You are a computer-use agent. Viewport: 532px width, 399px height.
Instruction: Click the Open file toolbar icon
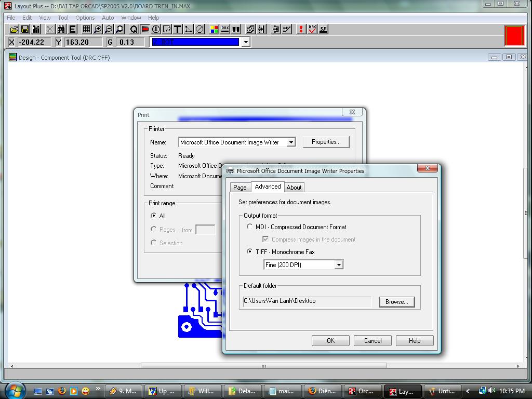point(14,29)
